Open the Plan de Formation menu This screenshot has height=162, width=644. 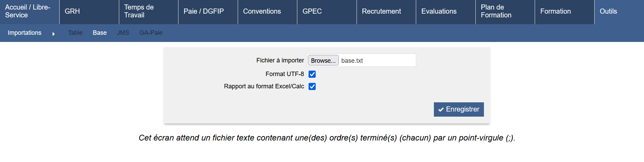[496, 11]
